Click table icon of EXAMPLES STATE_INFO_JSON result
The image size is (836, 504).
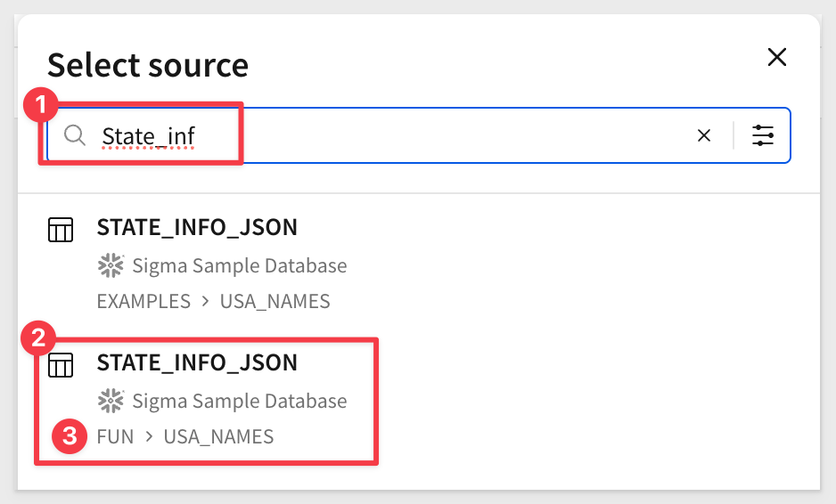tap(61, 230)
